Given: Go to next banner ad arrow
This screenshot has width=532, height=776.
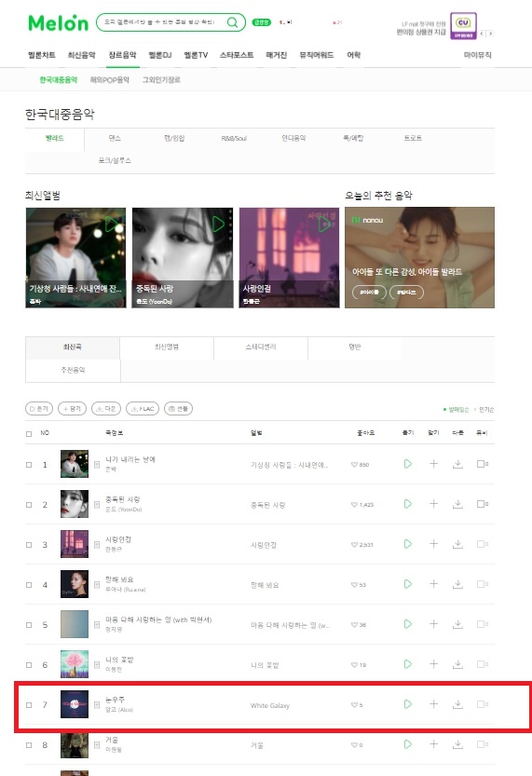Looking at the screenshot, I should tap(490, 34).
